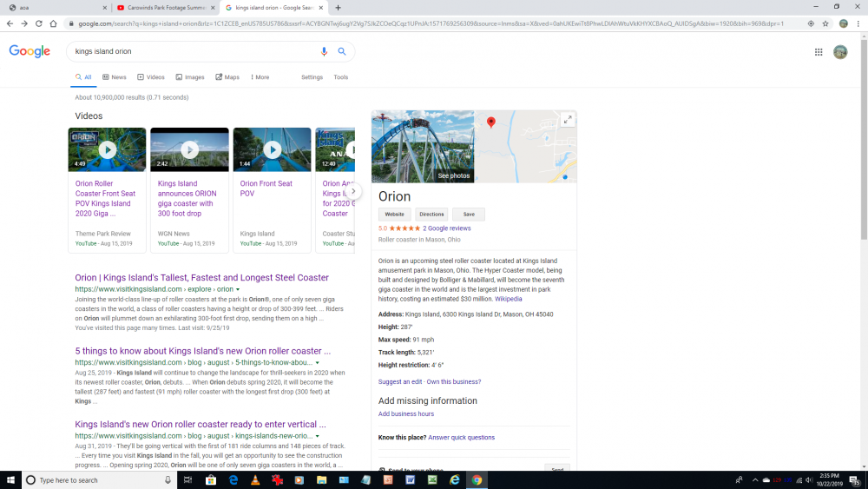Viewport: 868px width, 489px height.
Task: Click the page's vertical scrollbar
Action: coord(862,174)
